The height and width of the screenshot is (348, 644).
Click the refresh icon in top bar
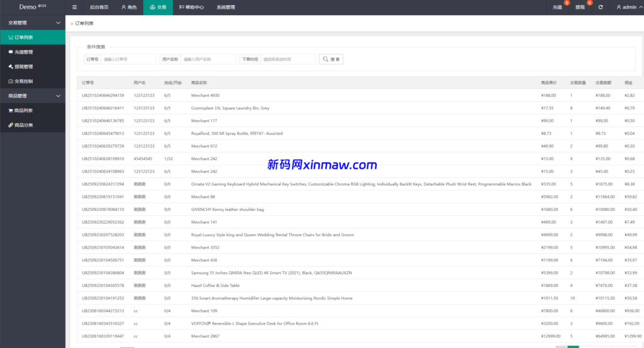point(601,7)
